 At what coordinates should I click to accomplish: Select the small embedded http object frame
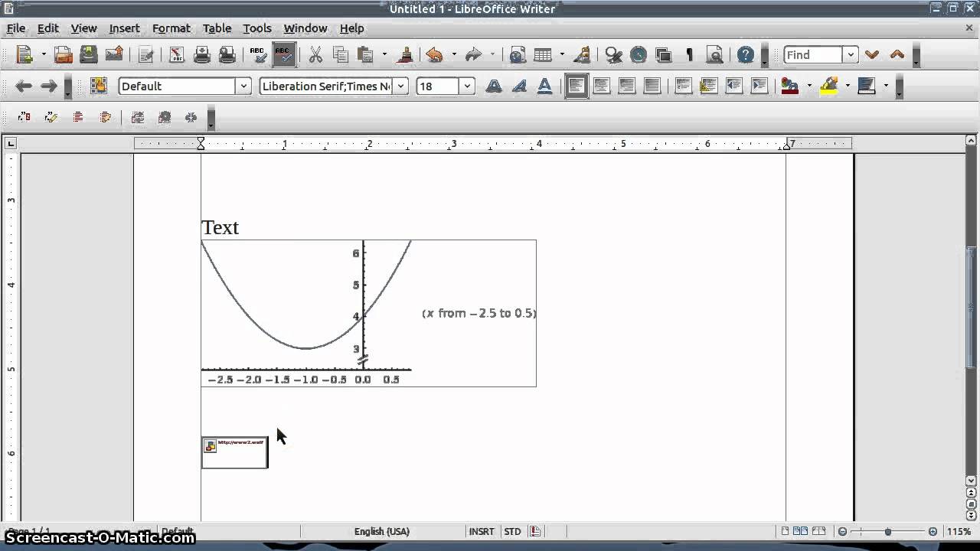tap(234, 452)
